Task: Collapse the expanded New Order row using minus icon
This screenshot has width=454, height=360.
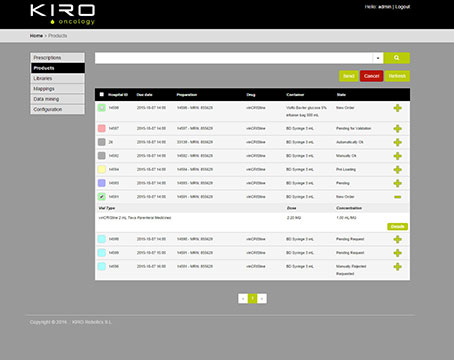Action: [x=397, y=197]
